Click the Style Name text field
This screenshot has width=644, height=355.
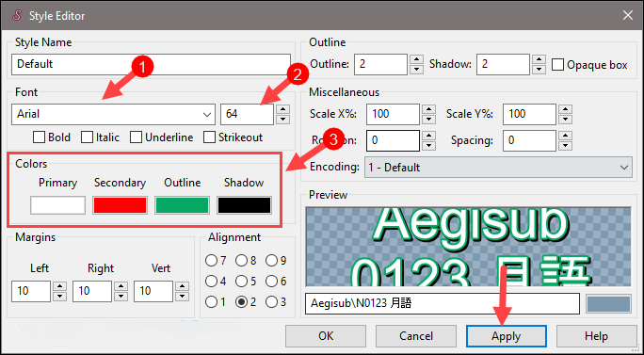[x=151, y=64]
